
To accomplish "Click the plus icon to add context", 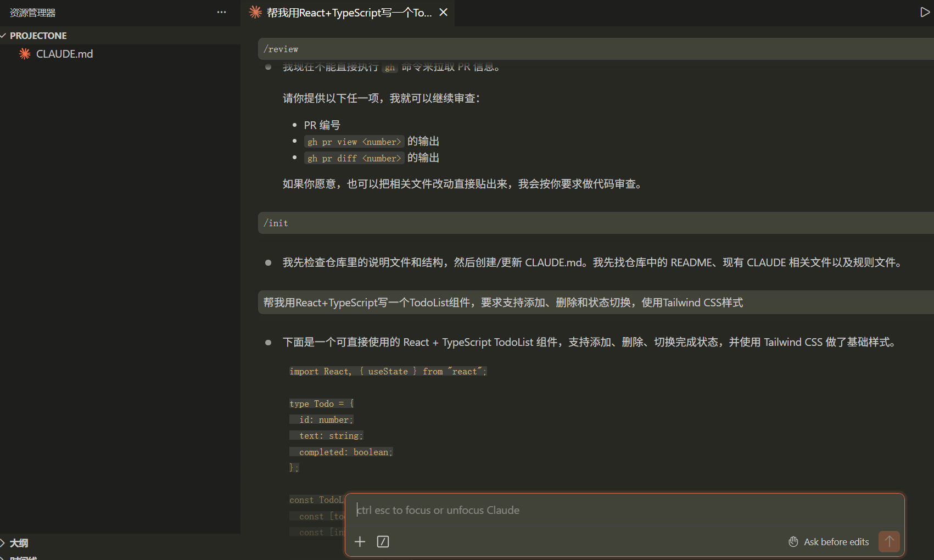I will pos(360,542).
